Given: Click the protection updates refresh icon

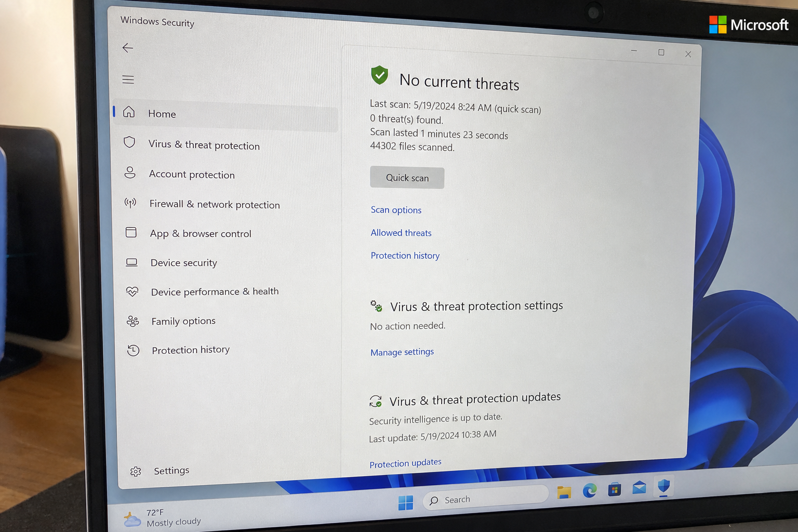Looking at the screenshot, I should (376, 401).
